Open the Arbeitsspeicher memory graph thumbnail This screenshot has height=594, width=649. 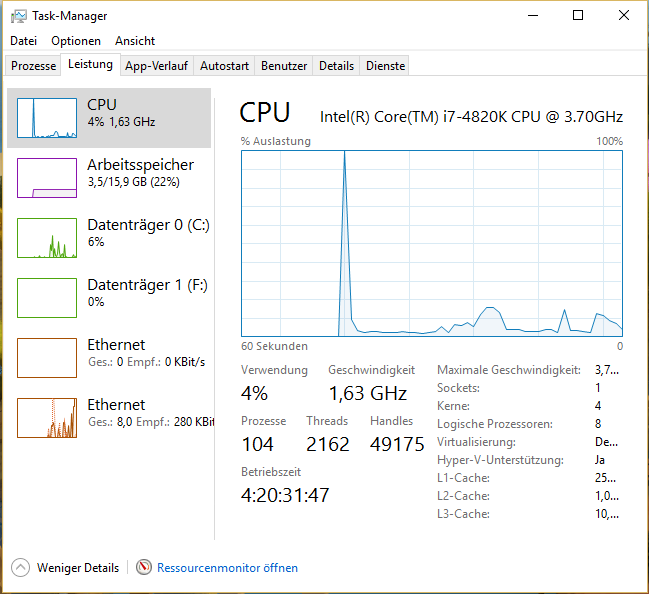47,178
